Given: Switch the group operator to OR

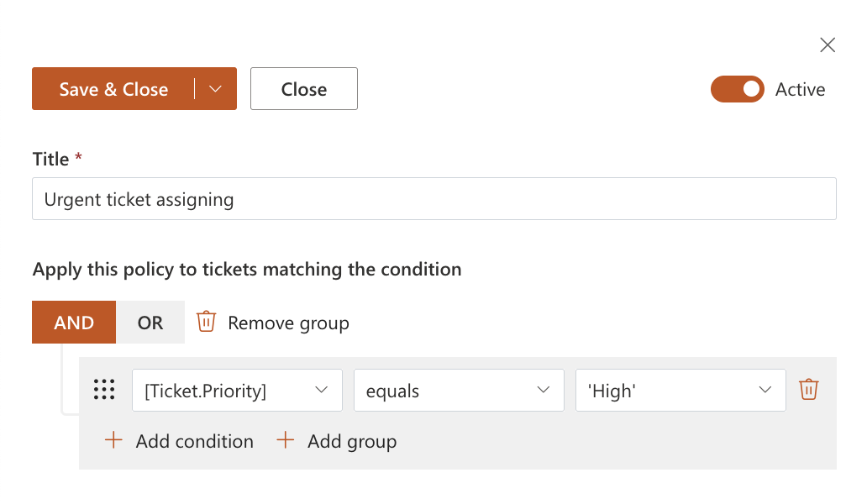Looking at the screenshot, I should [150, 323].
